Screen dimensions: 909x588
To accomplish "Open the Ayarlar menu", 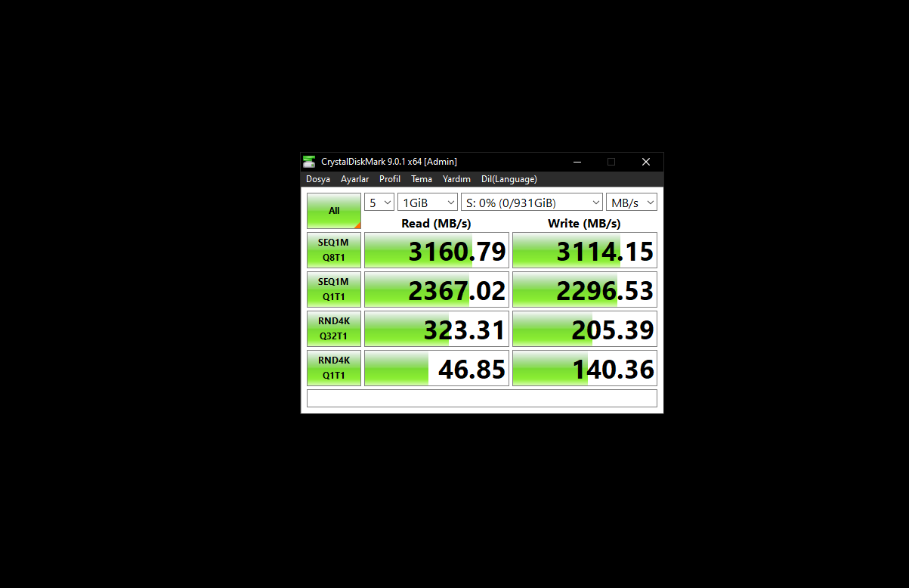I will (x=354, y=179).
